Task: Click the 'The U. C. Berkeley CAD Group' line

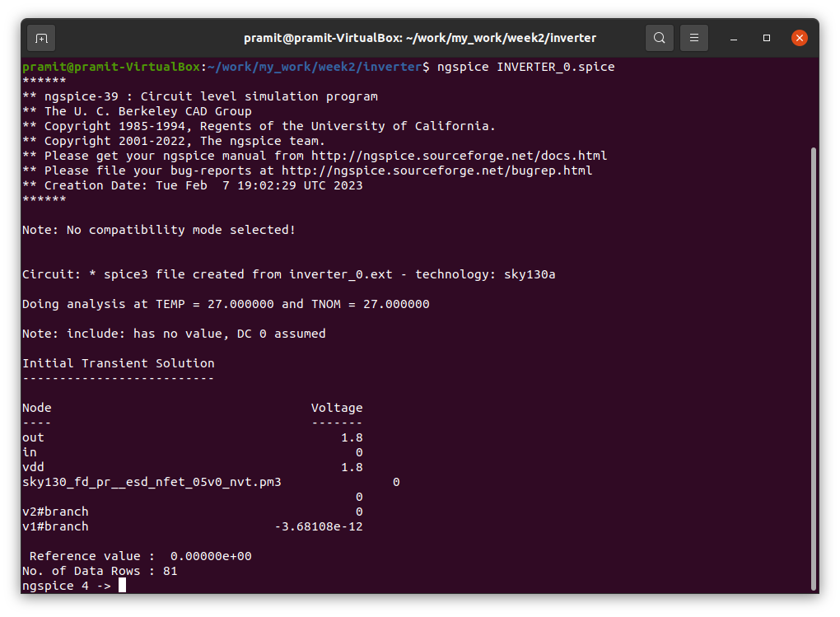Action: 137,111
